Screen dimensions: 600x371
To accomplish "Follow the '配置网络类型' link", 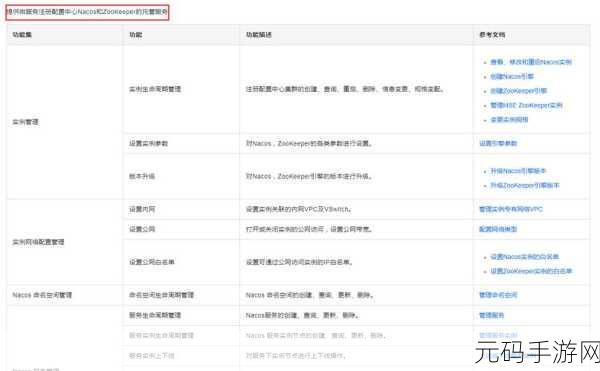I will [x=498, y=229].
